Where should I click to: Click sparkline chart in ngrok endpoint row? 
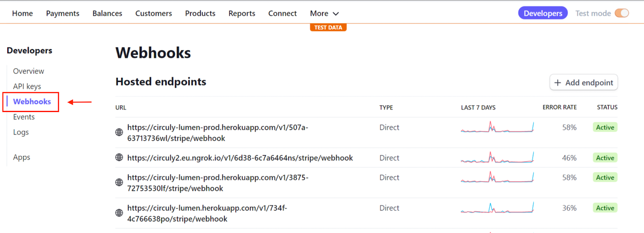coord(497,157)
